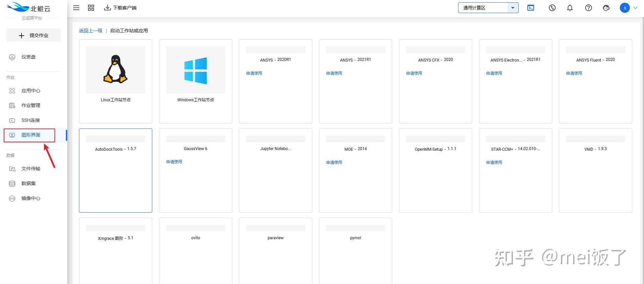Select the Xmgrace 图形 5.1 card title
The height and width of the screenshot is (284, 644).
pyautogui.click(x=116, y=238)
